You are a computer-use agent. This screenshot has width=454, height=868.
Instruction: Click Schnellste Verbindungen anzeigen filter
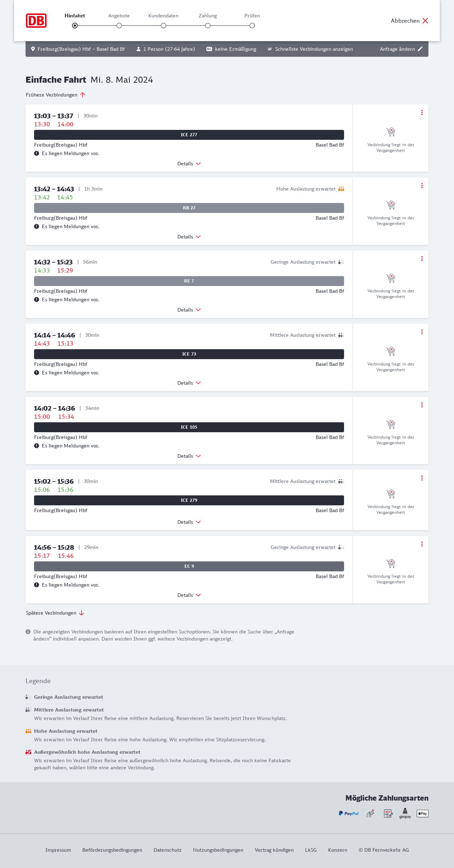pos(310,49)
